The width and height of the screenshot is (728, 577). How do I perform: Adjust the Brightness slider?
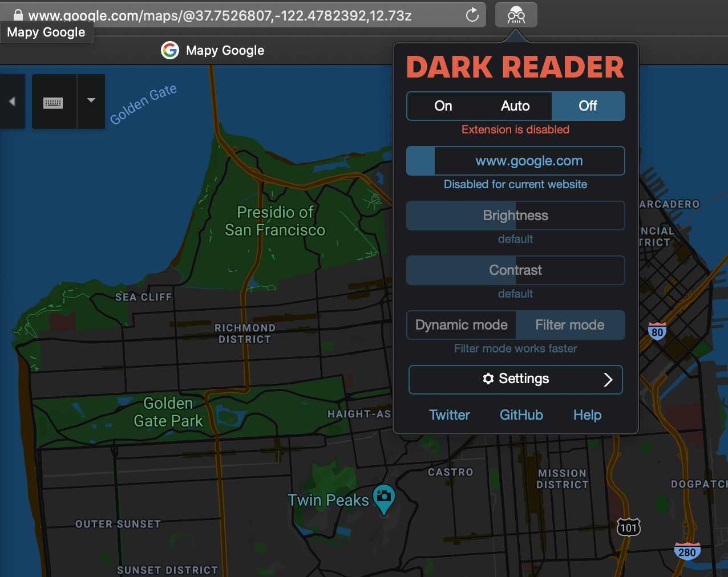point(516,216)
